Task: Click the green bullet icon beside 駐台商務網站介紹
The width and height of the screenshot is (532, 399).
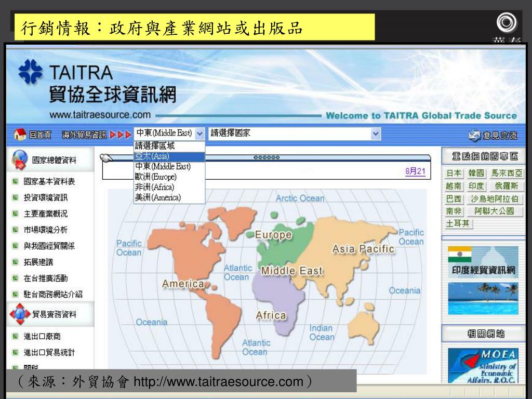Action: (x=15, y=294)
